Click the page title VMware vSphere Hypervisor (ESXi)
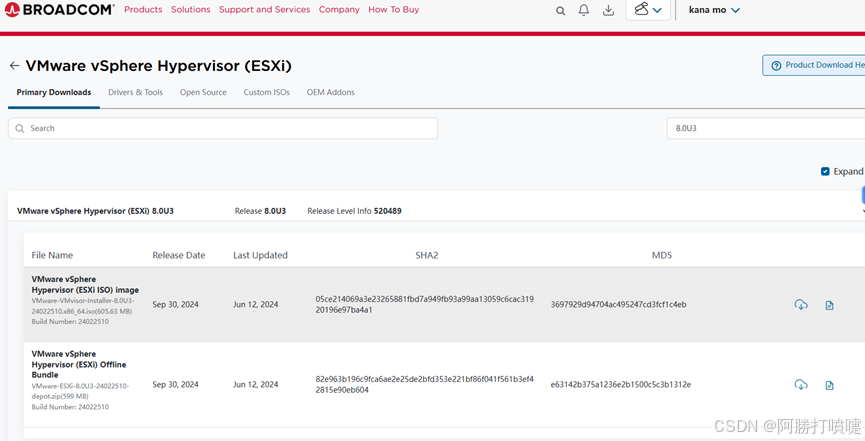This screenshot has width=865, height=441. pos(158,66)
